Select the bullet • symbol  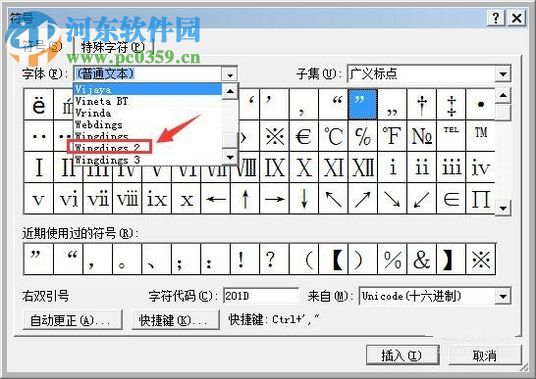click(x=481, y=104)
